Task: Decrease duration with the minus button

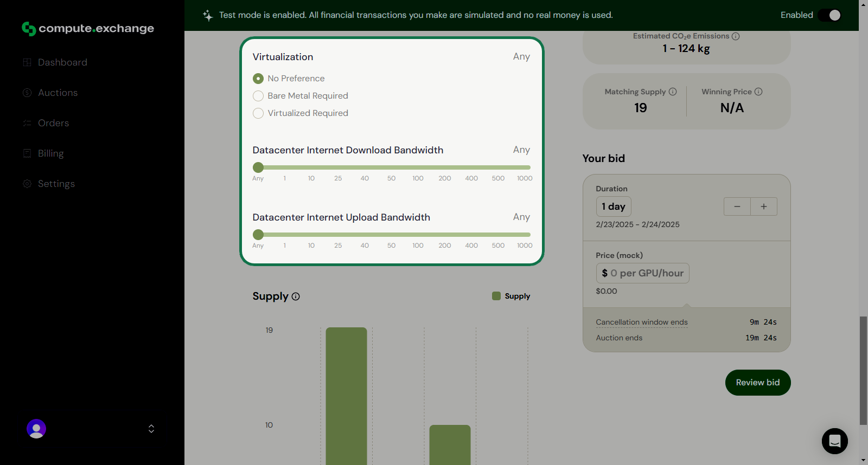Action: pyautogui.click(x=737, y=206)
